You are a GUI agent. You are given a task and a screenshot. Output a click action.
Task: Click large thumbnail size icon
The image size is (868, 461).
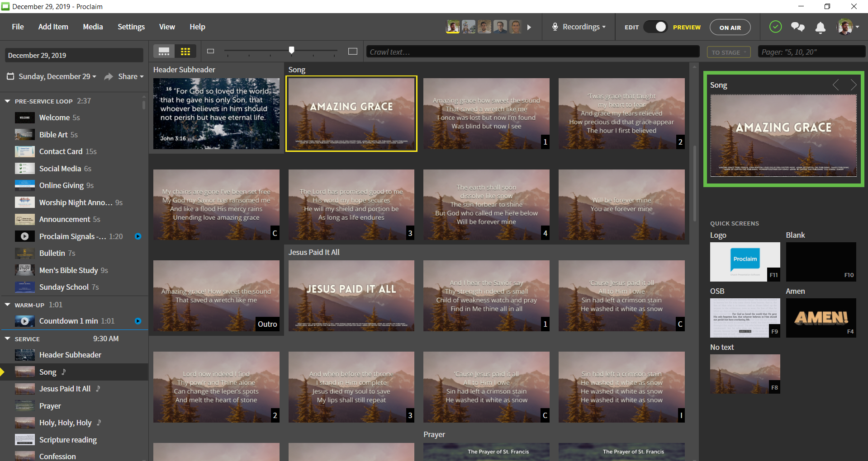(x=353, y=52)
